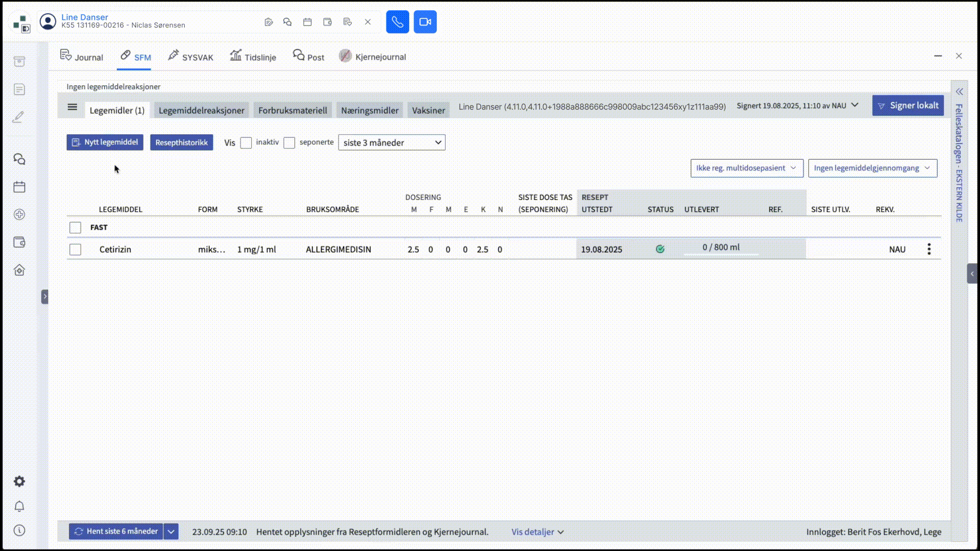980x551 pixels.
Task: Open the siste 3 måneder dropdown
Action: (391, 143)
